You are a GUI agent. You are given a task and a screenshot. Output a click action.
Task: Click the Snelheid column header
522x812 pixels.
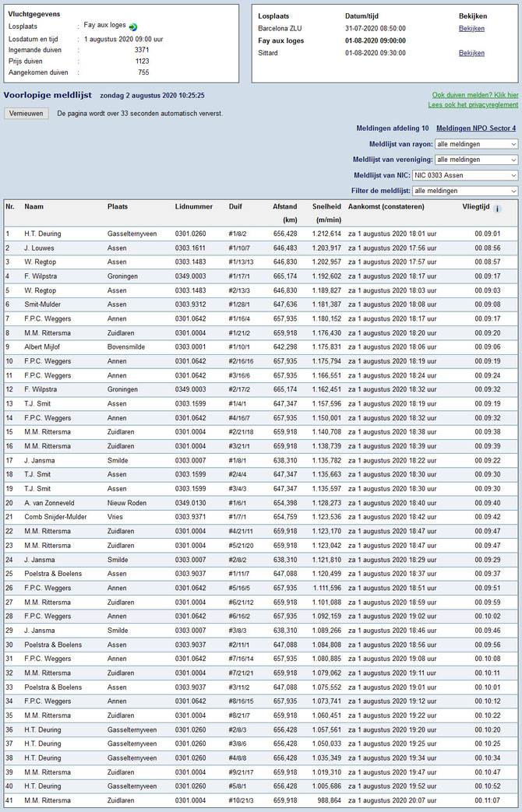[326, 206]
